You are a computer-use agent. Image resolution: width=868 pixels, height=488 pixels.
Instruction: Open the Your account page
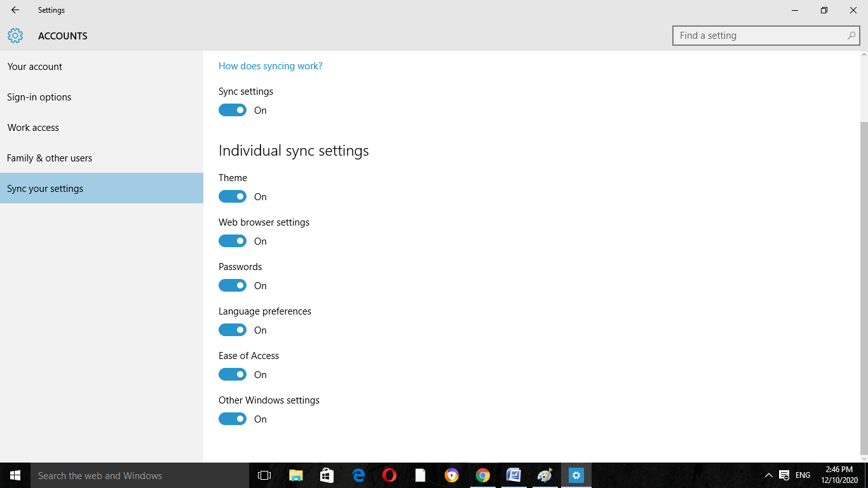coord(102,66)
